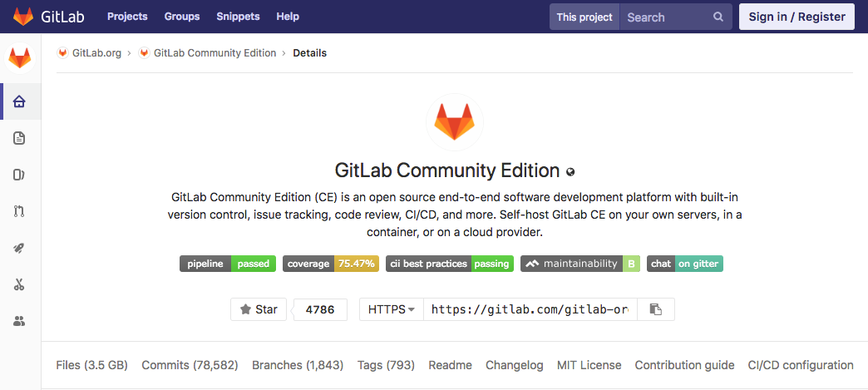Screen dimensions: 868x390
Task: Open the CI/CD rocket icon in sidebar
Action: tap(19, 248)
